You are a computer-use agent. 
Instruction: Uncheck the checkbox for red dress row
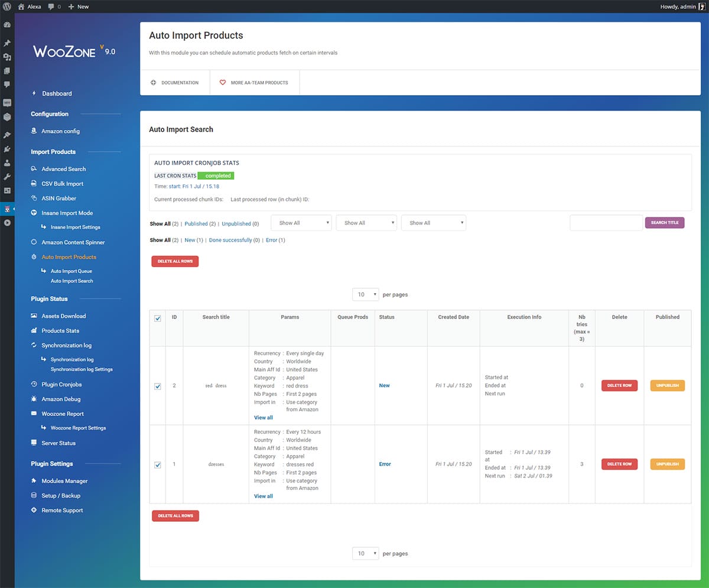coord(158,386)
